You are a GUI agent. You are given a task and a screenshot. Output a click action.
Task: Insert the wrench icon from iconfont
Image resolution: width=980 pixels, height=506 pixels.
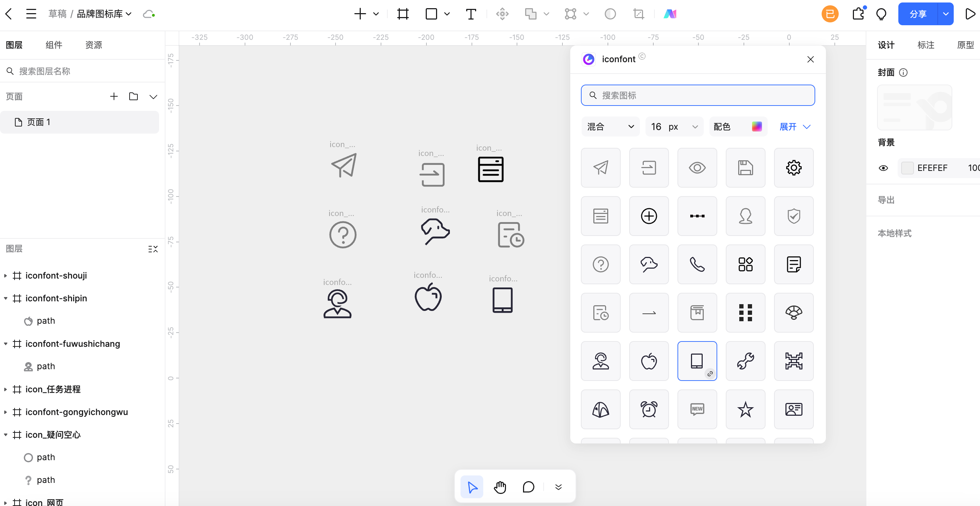(x=745, y=361)
